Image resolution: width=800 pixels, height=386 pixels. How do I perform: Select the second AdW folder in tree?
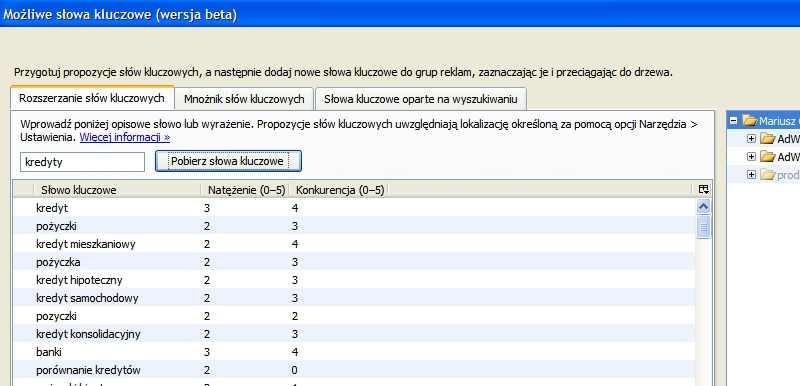[780, 157]
